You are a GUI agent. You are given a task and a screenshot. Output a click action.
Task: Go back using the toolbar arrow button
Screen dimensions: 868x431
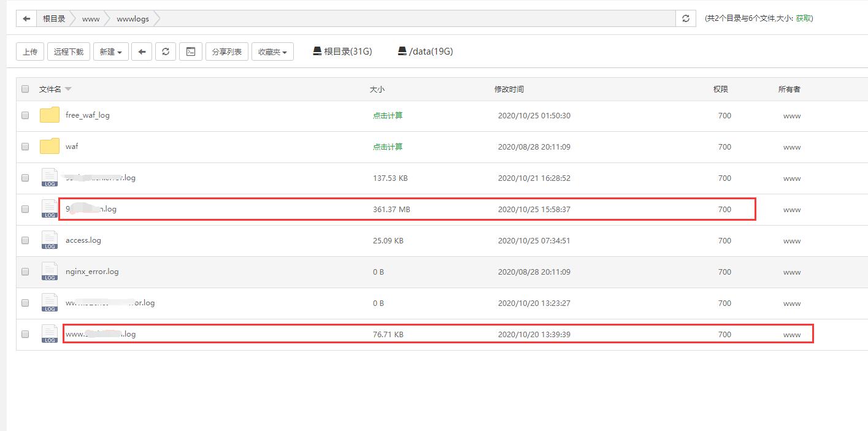pos(142,51)
